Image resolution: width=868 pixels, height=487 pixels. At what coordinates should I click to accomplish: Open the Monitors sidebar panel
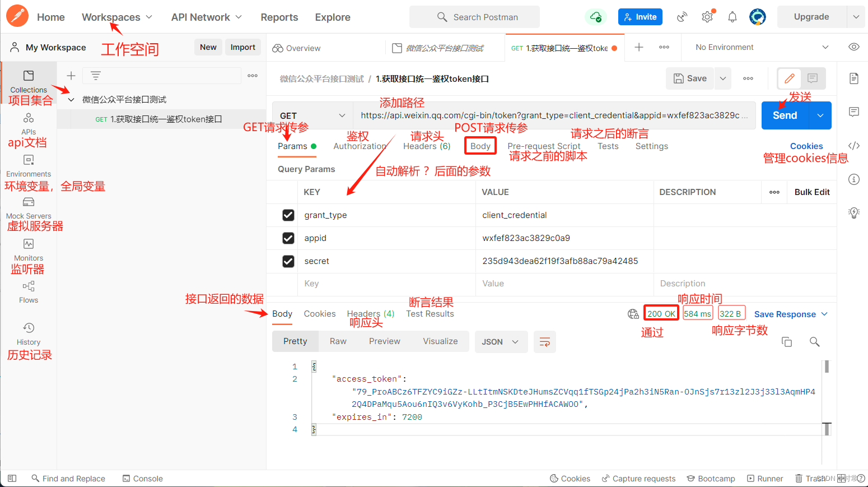coord(29,250)
